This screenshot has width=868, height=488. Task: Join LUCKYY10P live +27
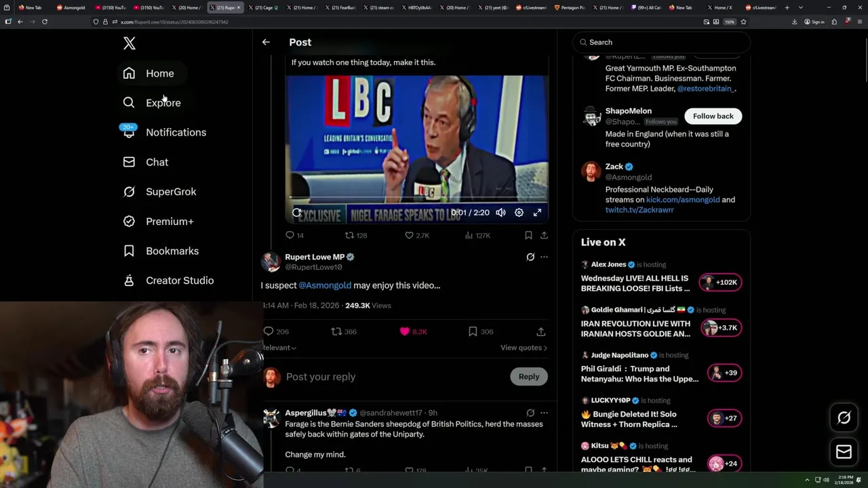[x=724, y=418]
